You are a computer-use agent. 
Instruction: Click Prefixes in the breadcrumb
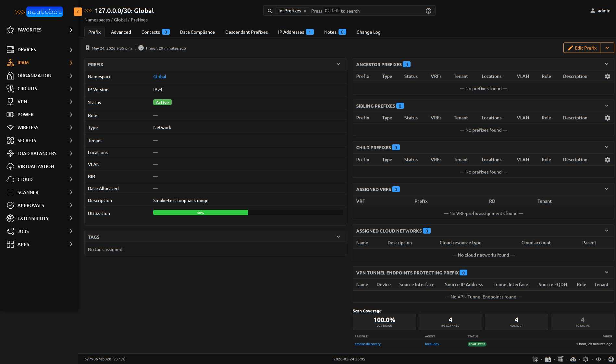tap(139, 20)
